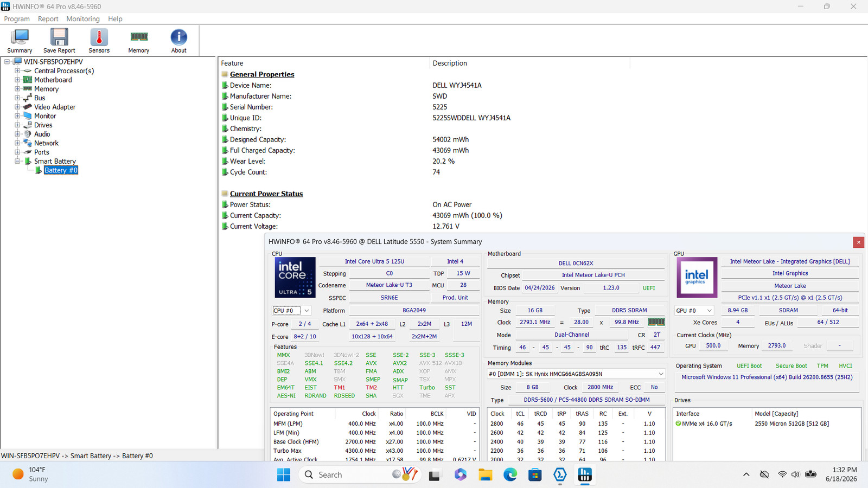
Task: Open the Sensors toolbar icon
Action: tap(99, 41)
